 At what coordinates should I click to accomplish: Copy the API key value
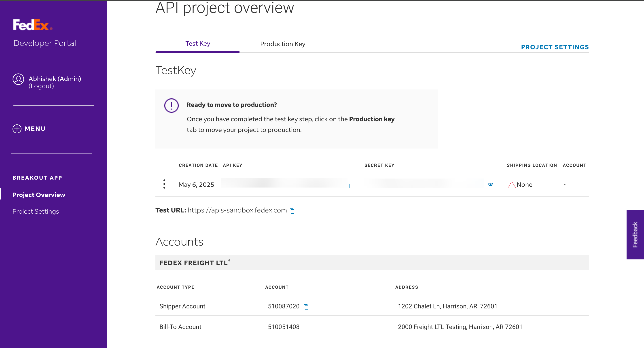click(351, 185)
